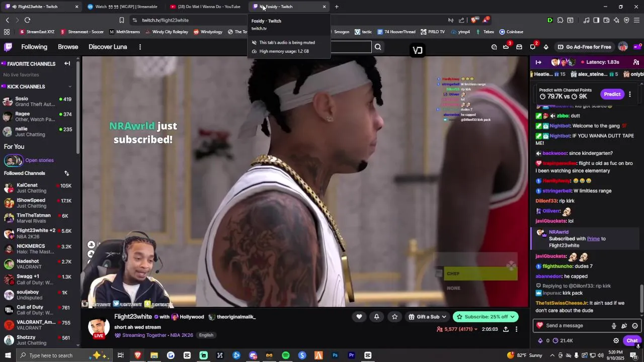
Task: Open the emote picker in chat input
Action: click(x=635, y=326)
